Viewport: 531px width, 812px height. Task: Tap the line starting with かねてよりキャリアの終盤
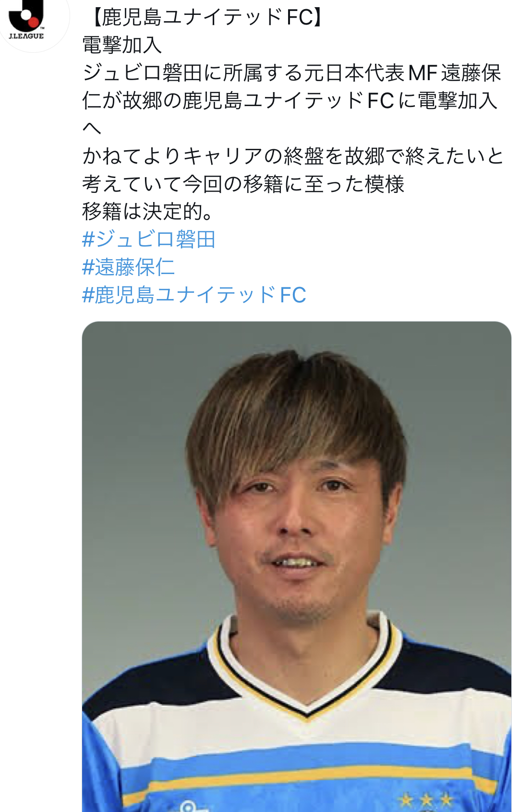293,156
